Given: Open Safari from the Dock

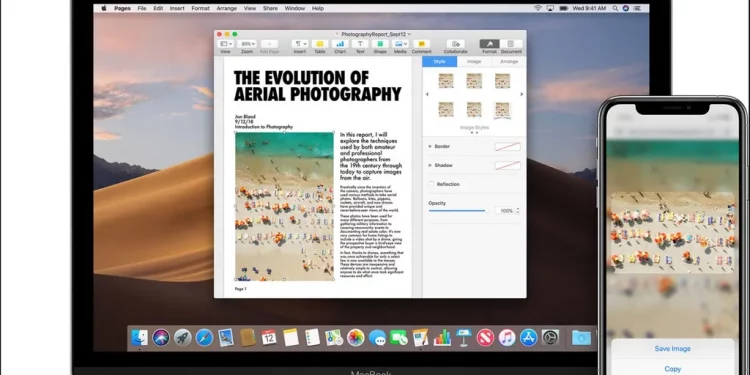Looking at the screenshot, I should (204, 338).
